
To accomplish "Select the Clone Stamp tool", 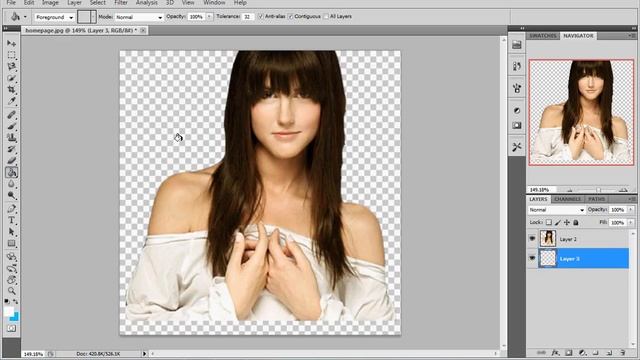I will 11,138.
